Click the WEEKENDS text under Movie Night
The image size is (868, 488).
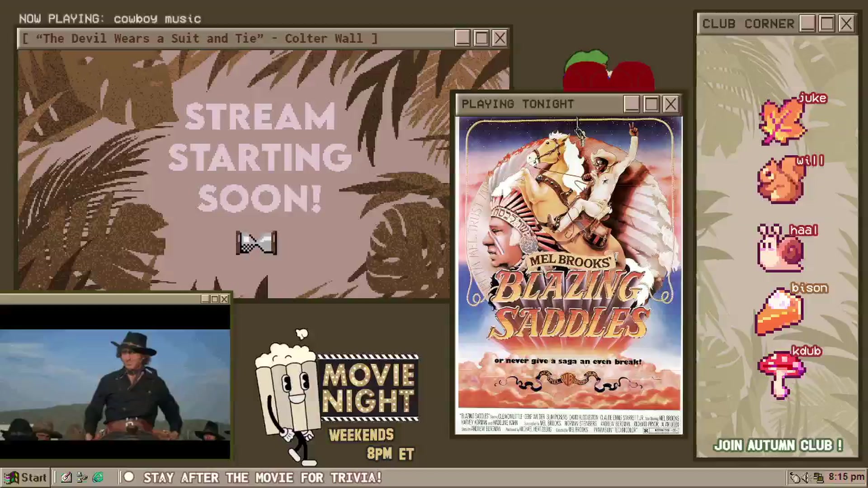(361, 435)
